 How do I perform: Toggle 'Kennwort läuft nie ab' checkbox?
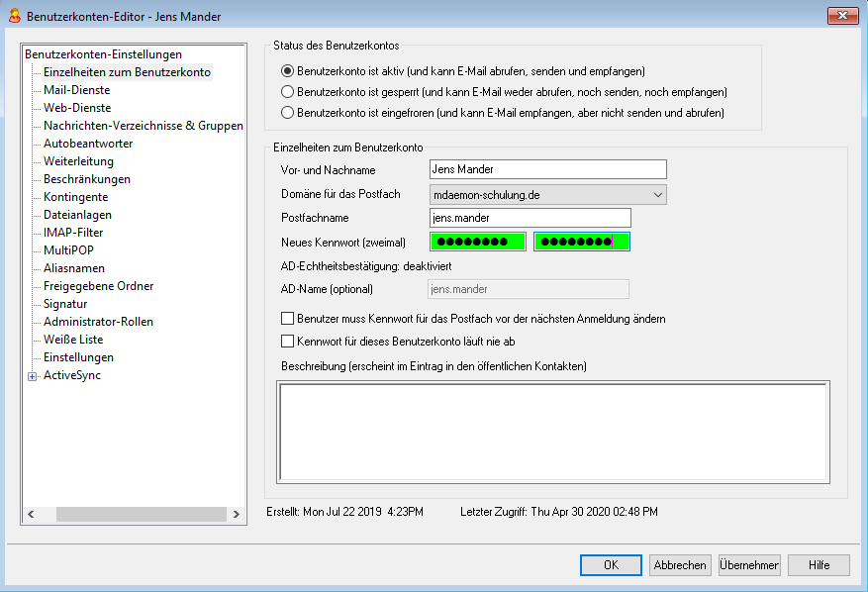(288, 342)
